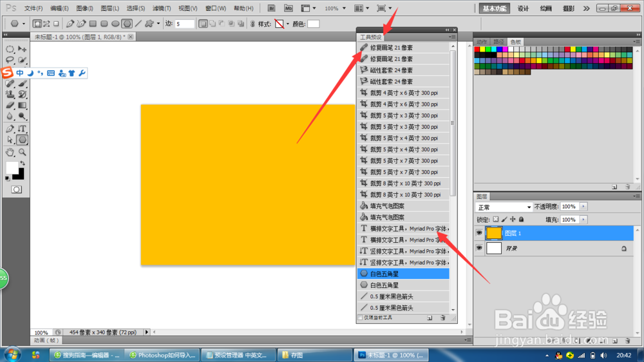Launch Mini Bridge with Mb button
This screenshot has width=644, height=362.
(289, 8)
